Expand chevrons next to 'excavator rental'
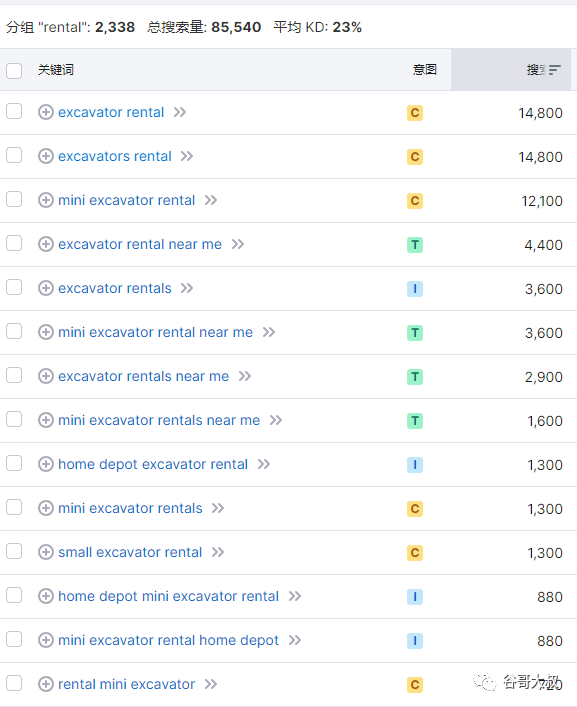Viewport: 577px width, 707px height. (180, 112)
